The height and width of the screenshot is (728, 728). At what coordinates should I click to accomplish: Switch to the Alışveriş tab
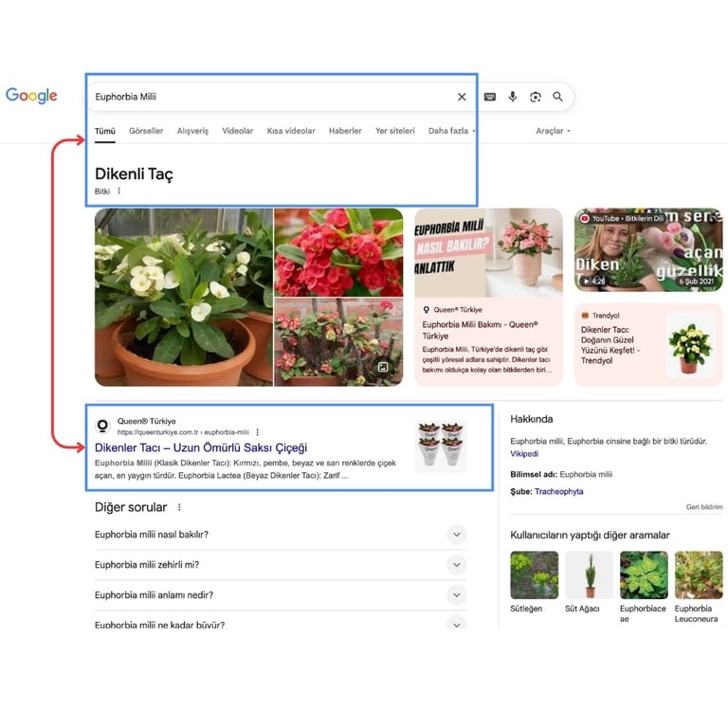[192, 131]
